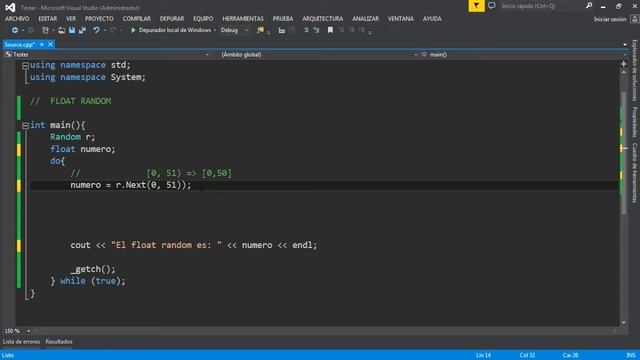
Task: Switch to the Resultados tab
Action: click(59, 342)
